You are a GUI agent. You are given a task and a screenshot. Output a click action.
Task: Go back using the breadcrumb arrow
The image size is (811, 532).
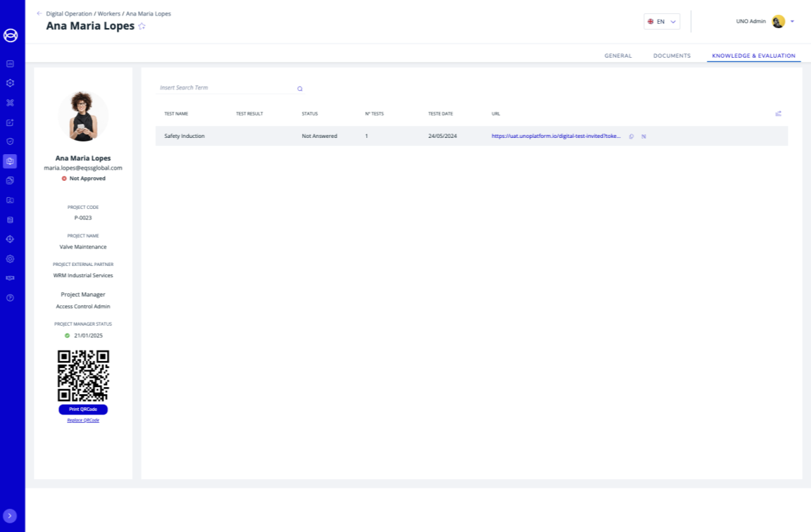point(39,13)
